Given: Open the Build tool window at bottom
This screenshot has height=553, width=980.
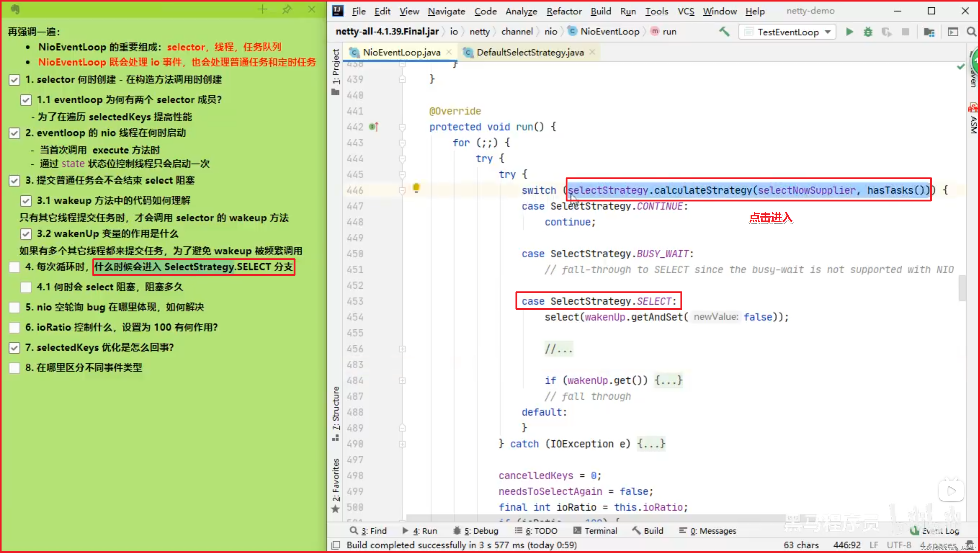Looking at the screenshot, I should 648,530.
